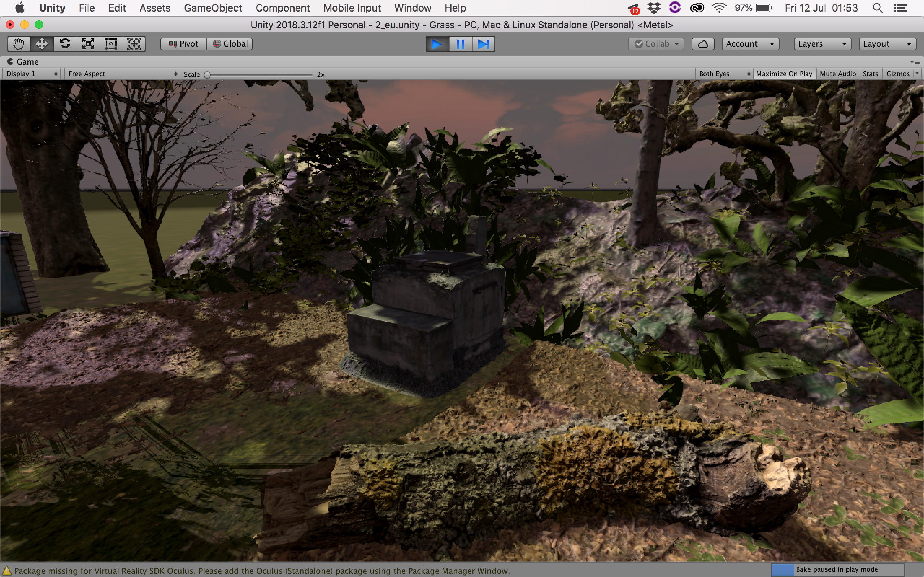
Task: Open the Both Eyes dropdown
Action: click(x=724, y=74)
